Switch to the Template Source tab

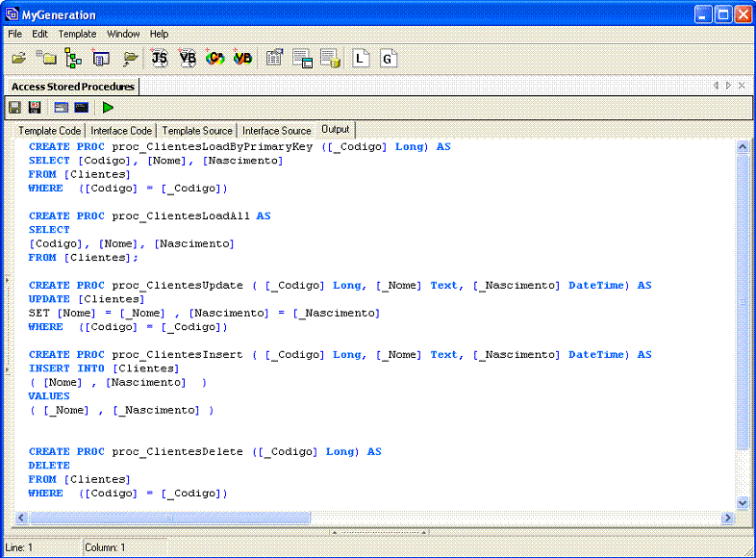pyautogui.click(x=197, y=131)
